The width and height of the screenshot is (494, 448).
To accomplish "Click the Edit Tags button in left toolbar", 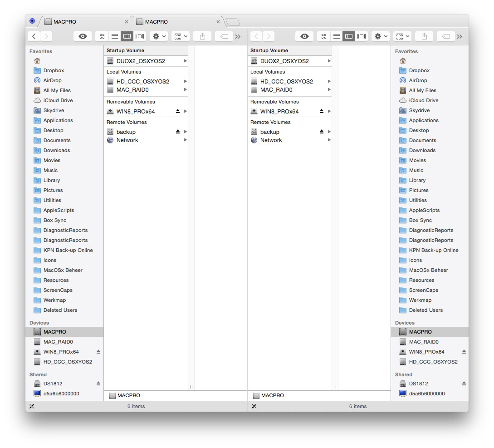I will click(224, 37).
